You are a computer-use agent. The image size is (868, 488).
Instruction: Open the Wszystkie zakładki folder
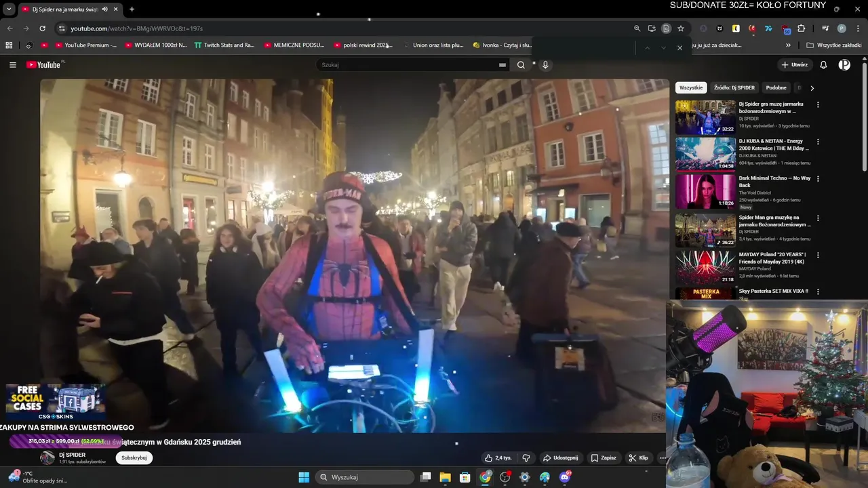tap(833, 45)
